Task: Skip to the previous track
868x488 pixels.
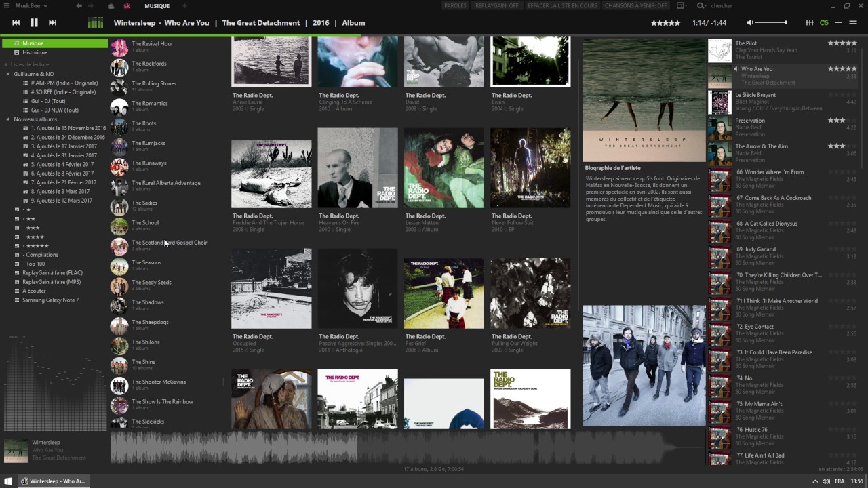Action: (x=16, y=23)
